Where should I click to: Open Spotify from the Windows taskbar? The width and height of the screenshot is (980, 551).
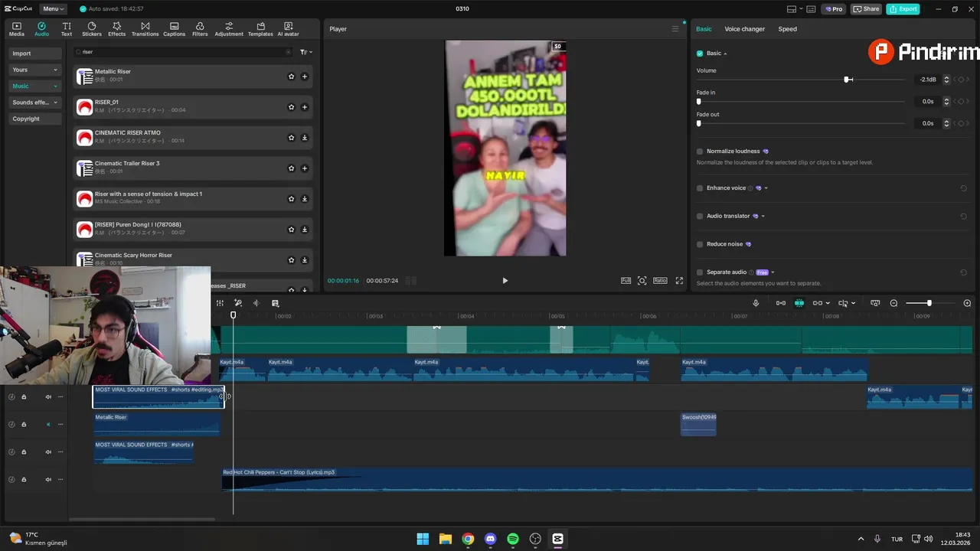tap(513, 539)
